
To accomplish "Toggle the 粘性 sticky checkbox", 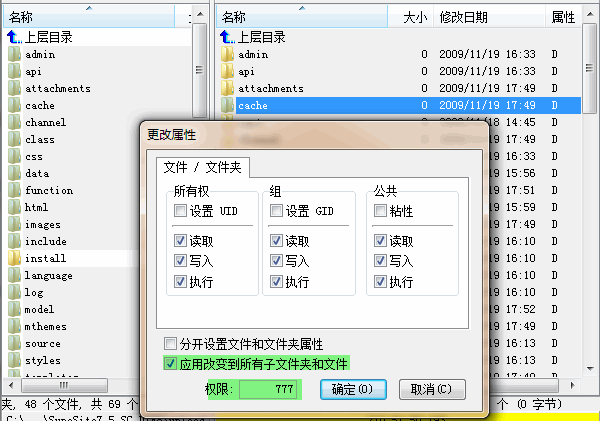I will pyautogui.click(x=380, y=211).
